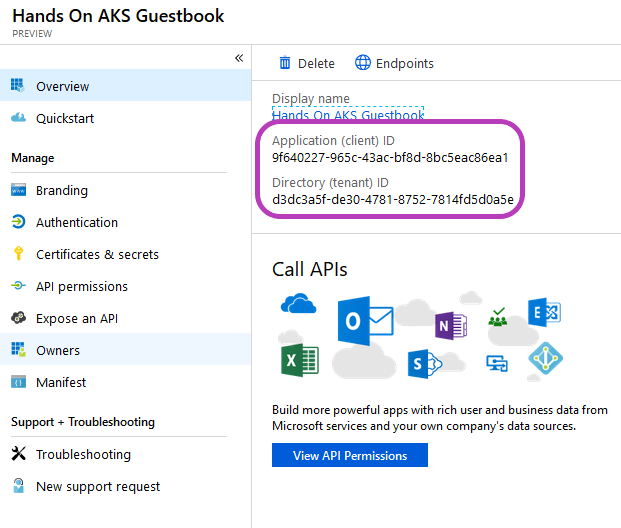Click the Delete toolbar button
The width and height of the screenshot is (621, 528).
[307, 63]
